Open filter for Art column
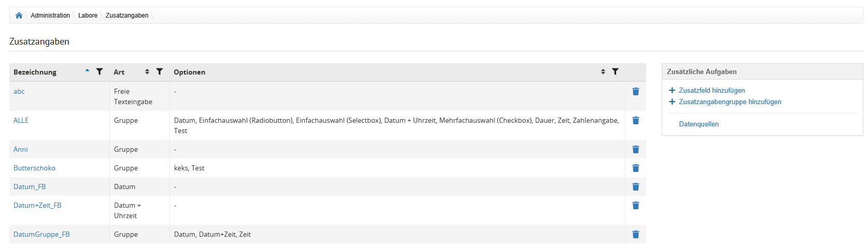Viewport: 868px width, 244px height. click(x=160, y=71)
